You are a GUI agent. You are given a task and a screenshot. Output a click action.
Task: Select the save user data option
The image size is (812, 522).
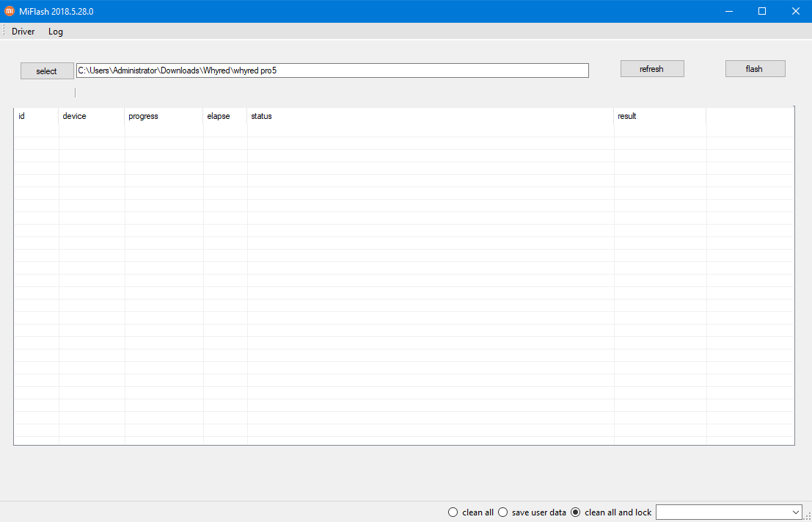503,512
